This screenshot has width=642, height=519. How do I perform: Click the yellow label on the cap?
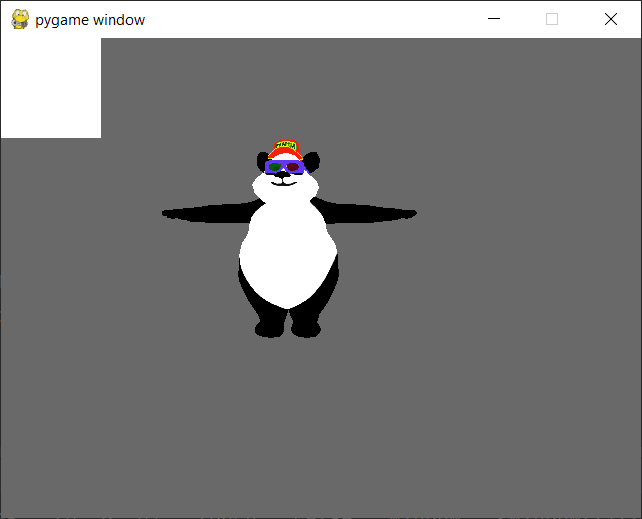coord(286,147)
